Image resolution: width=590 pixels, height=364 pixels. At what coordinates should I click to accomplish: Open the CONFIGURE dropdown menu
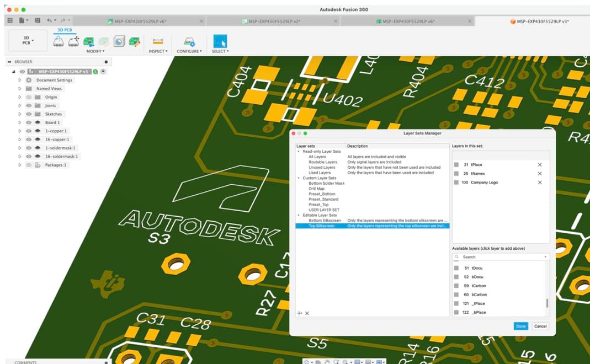[189, 51]
